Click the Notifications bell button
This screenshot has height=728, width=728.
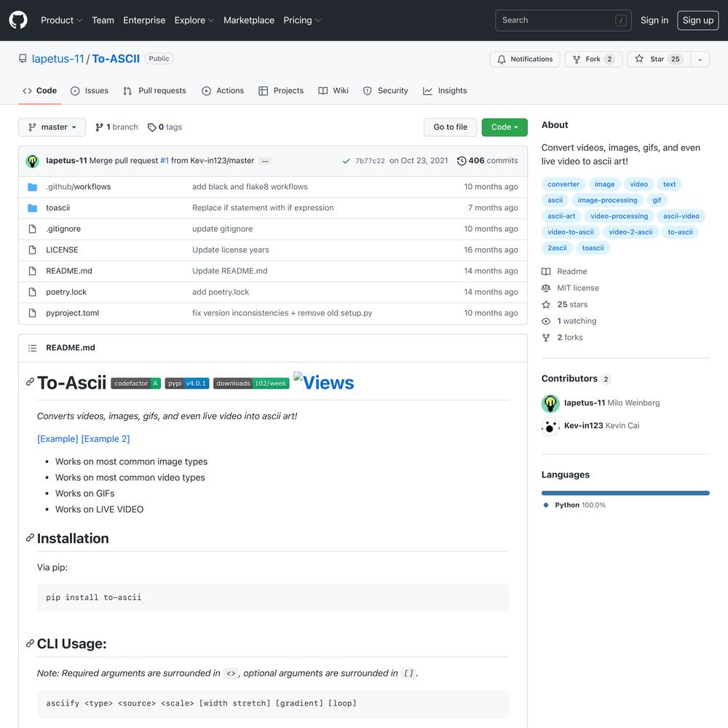(x=525, y=59)
